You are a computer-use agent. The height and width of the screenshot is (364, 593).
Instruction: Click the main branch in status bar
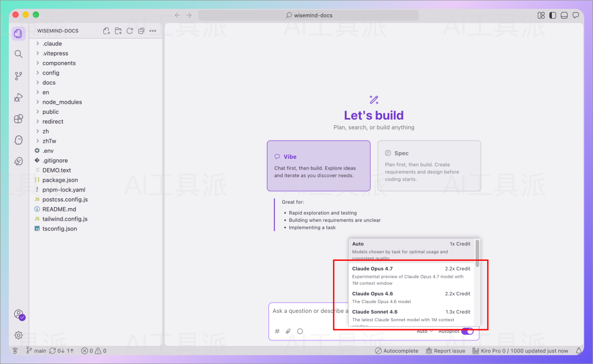pos(36,351)
